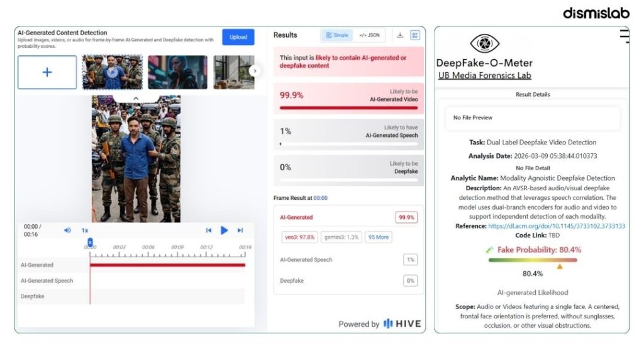Click the 0% Likely to be Deepfake card
The image size is (644, 353).
click(348, 171)
